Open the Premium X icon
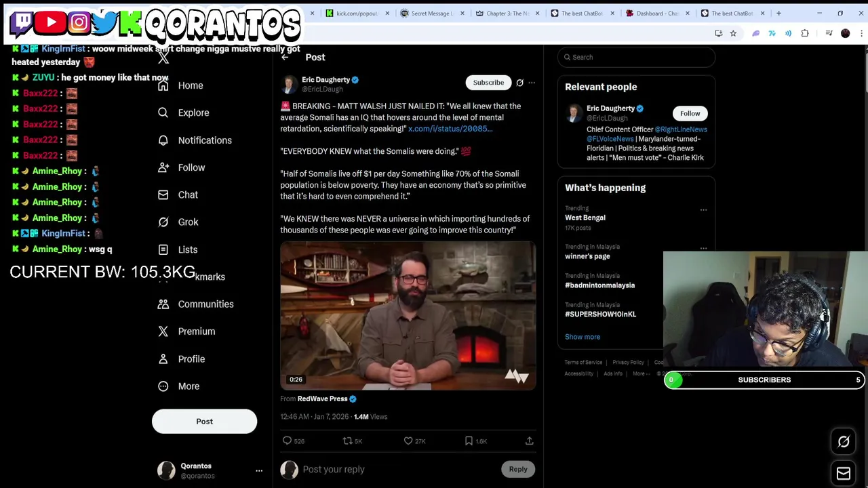The width and height of the screenshot is (868, 488). point(163,331)
